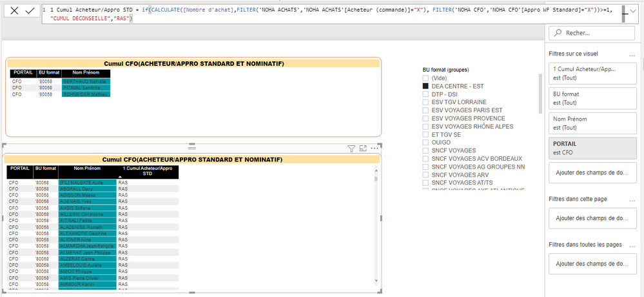This screenshot has width=644, height=297.
Task: Select the ABGRALL Dany cell
Action: coord(88,189)
